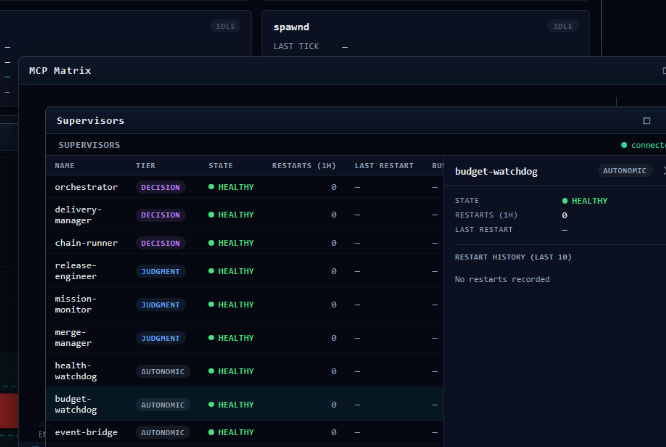This screenshot has height=447, width=666.
Task: Close the budget-watchdog detail panel
Action: pyautogui.click(x=664, y=170)
